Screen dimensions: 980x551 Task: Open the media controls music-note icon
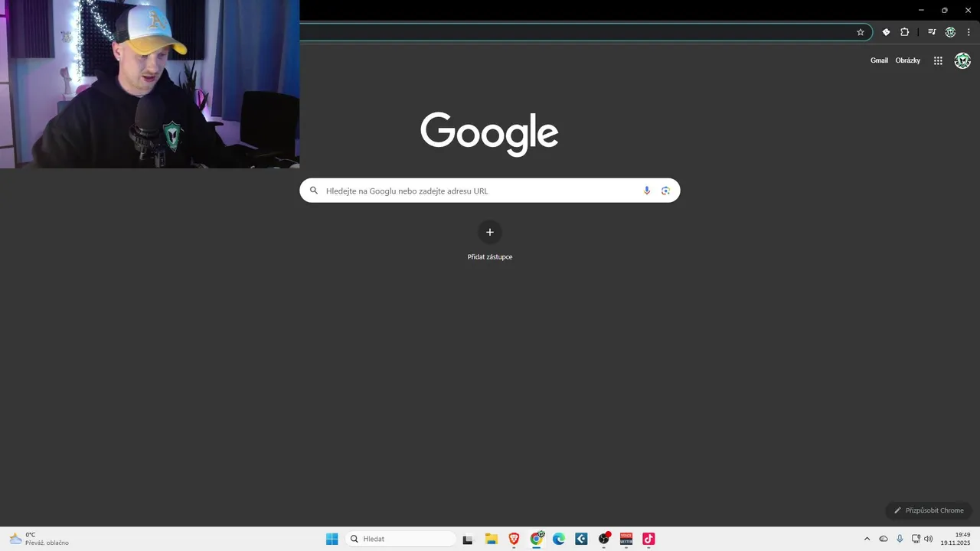pyautogui.click(x=932, y=32)
